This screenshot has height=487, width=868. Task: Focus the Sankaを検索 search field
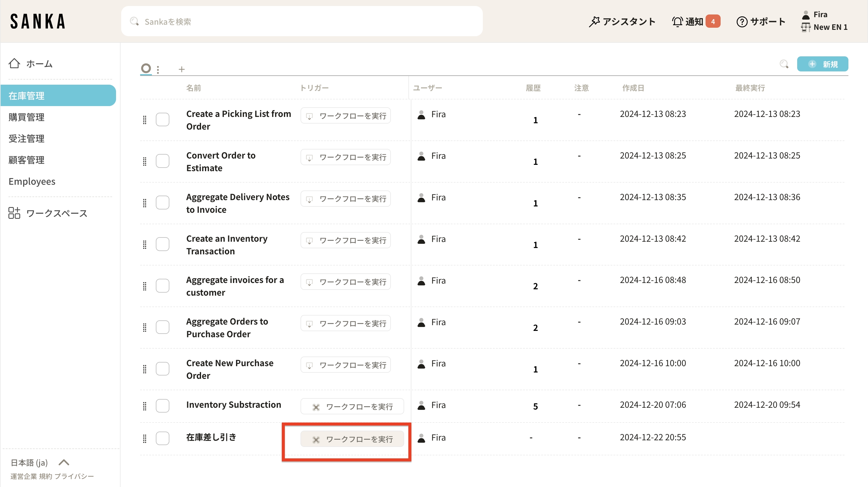(x=302, y=22)
